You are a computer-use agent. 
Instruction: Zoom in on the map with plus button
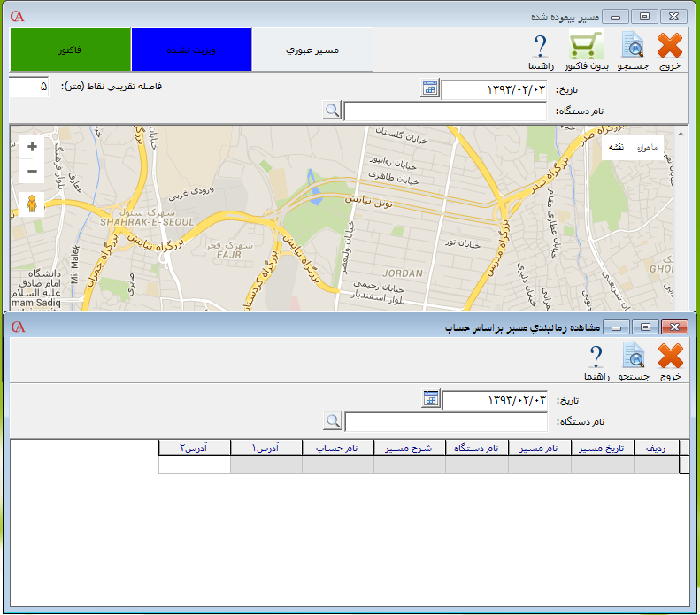tap(33, 147)
